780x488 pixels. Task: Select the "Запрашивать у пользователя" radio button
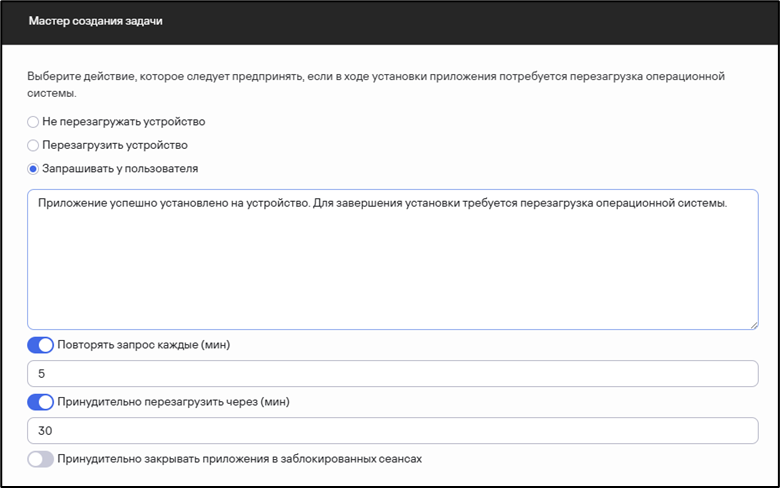point(33,169)
